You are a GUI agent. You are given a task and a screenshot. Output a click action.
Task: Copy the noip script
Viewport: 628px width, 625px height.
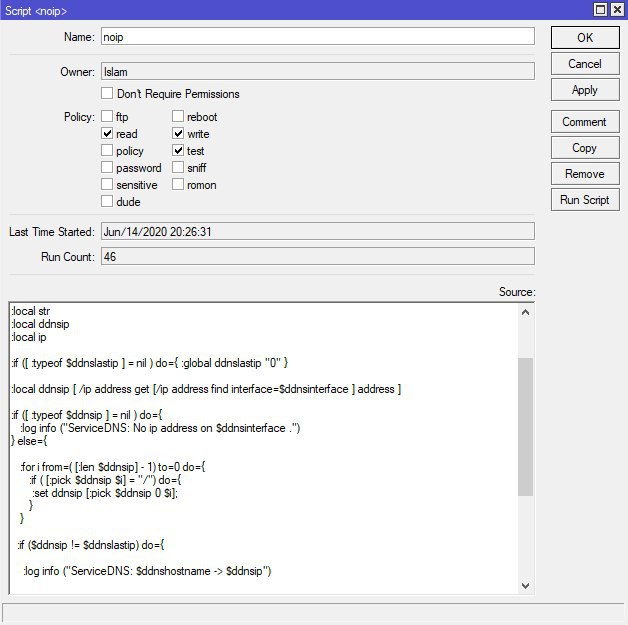coord(585,148)
